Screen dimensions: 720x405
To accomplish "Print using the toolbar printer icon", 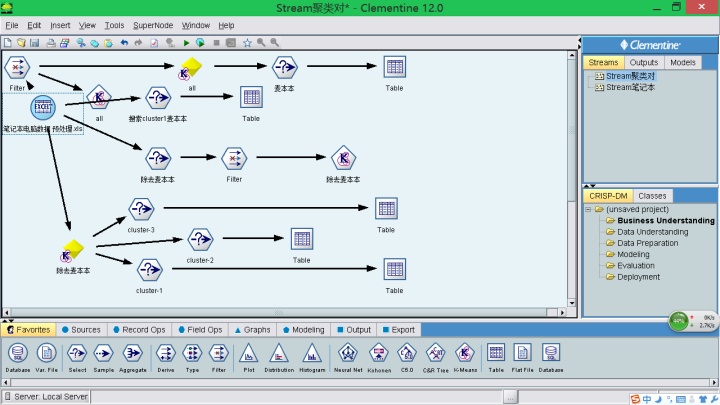I will [x=51, y=43].
